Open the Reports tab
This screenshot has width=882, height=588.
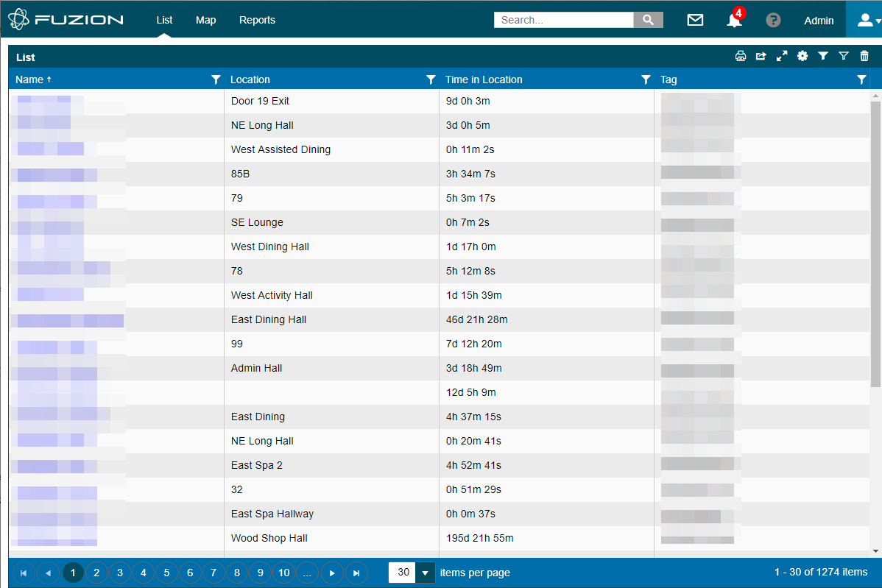[257, 20]
